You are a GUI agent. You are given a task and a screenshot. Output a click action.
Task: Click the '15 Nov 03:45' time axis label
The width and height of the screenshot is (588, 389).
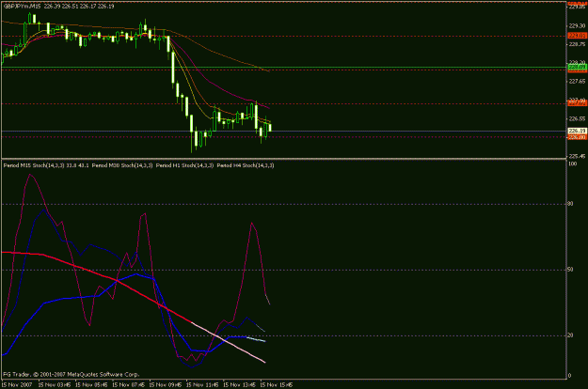(x=55, y=384)
